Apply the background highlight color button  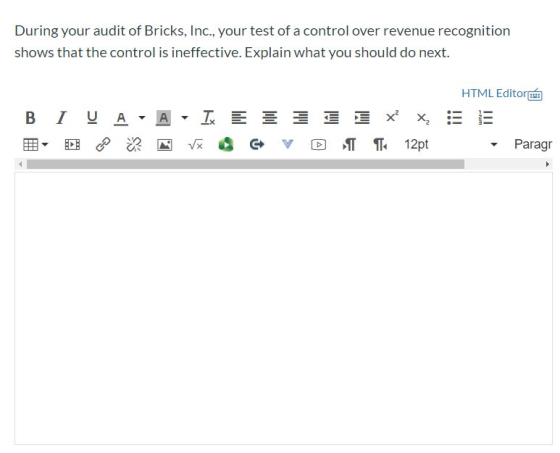coord(163,118)
